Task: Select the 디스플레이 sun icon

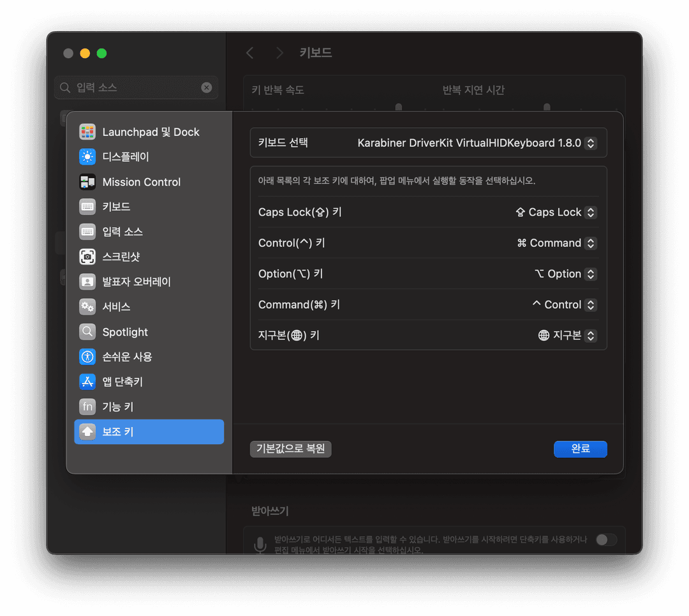Action: click(x=87, y=157)
